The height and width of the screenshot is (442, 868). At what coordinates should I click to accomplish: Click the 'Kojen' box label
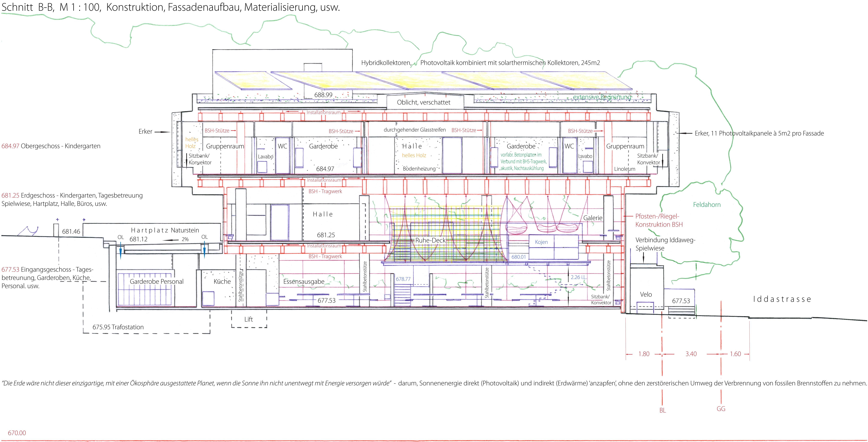tap(541, 242)
